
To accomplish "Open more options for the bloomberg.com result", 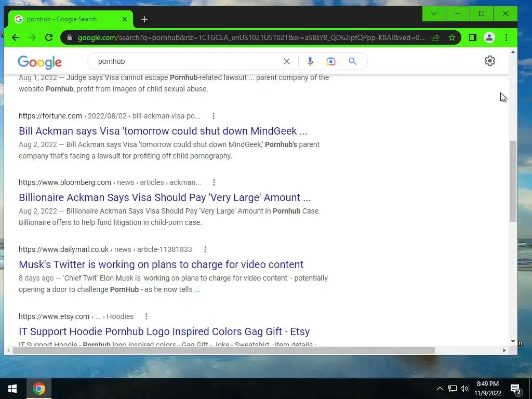I will [214, 182].
